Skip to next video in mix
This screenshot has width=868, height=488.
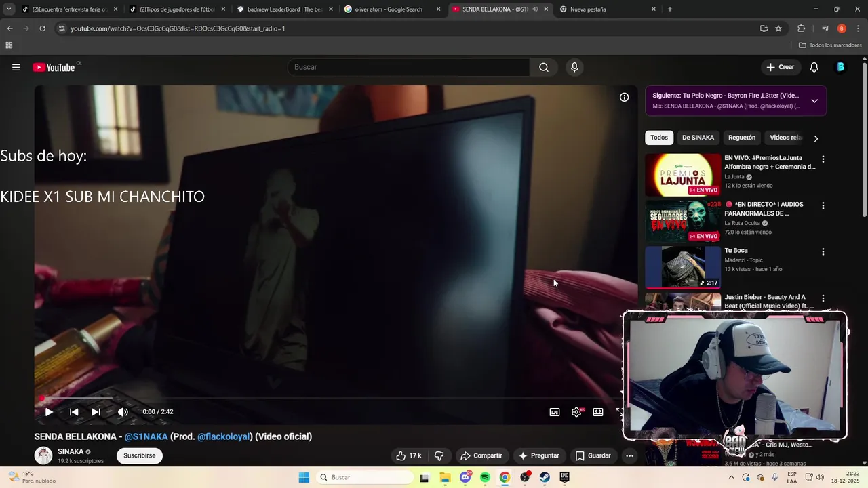(96, 412)
